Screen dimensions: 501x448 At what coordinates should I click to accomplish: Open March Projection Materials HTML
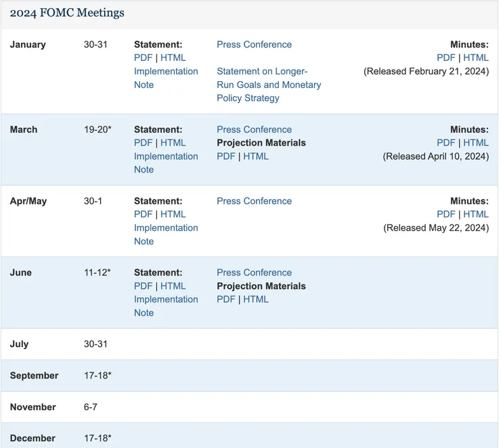(256, 156)
